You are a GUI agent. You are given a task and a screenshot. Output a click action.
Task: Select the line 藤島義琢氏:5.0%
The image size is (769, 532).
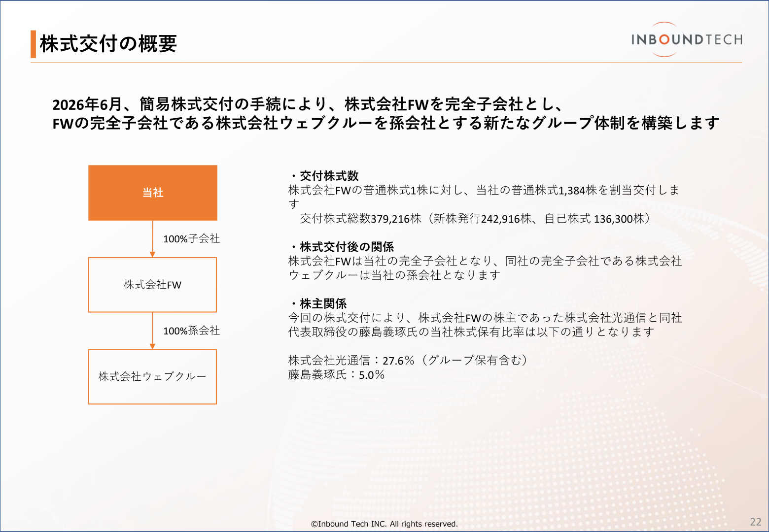[336, 375]
